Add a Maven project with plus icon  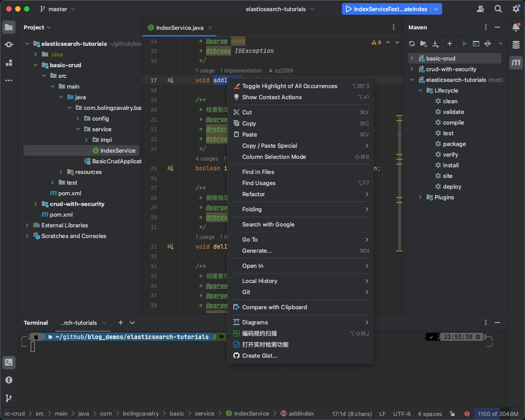point(450,44)
